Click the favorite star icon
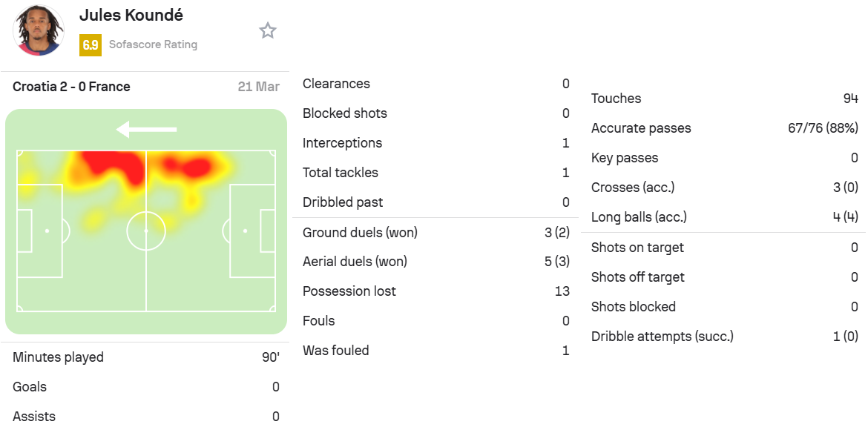The image size is (868, 427). (268, 30)
